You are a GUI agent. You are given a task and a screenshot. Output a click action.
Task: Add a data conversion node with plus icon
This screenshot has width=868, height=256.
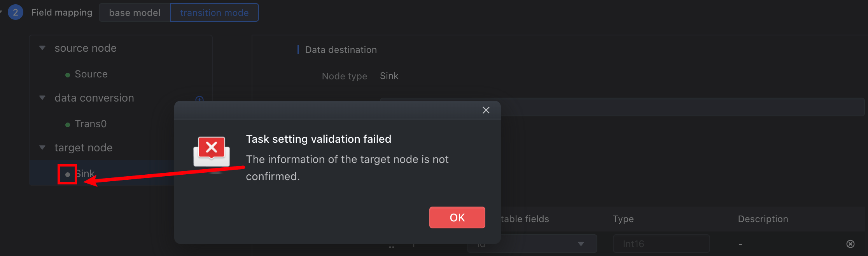point(199,99)
